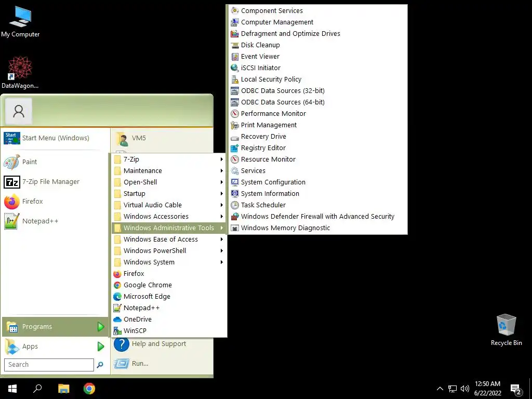Screen dimensions: 532x399
Task: Expand the Windows Ease of Access folder
Action: 169,239
